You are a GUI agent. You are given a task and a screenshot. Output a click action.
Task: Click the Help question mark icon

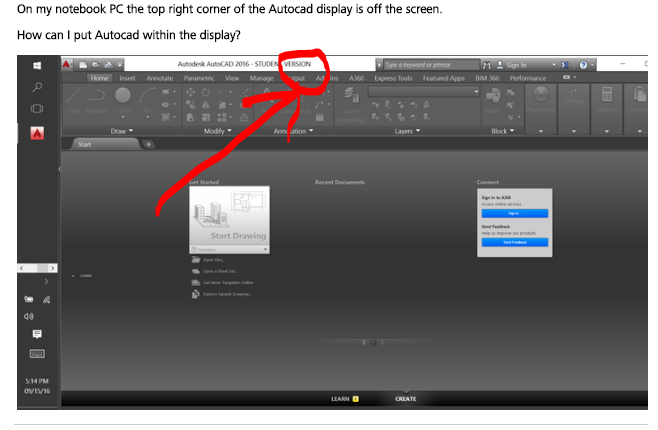(583, 65)
